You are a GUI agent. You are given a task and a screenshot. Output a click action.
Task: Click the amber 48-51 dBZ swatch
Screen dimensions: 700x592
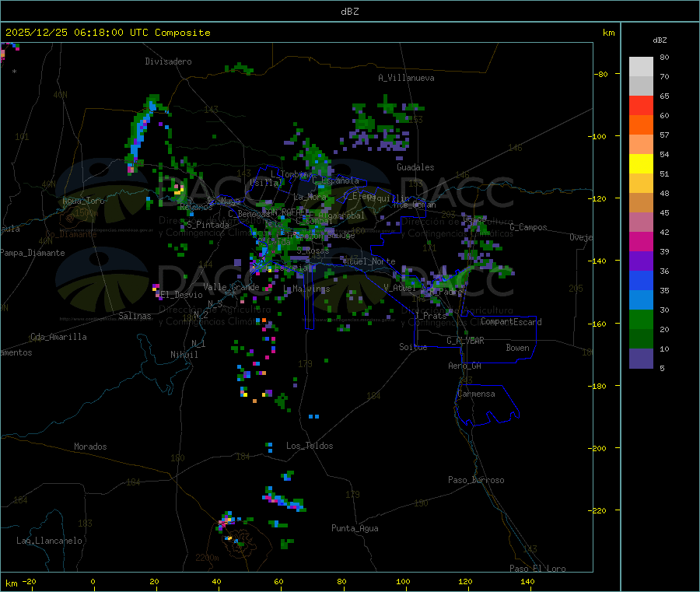coord(641,183)
